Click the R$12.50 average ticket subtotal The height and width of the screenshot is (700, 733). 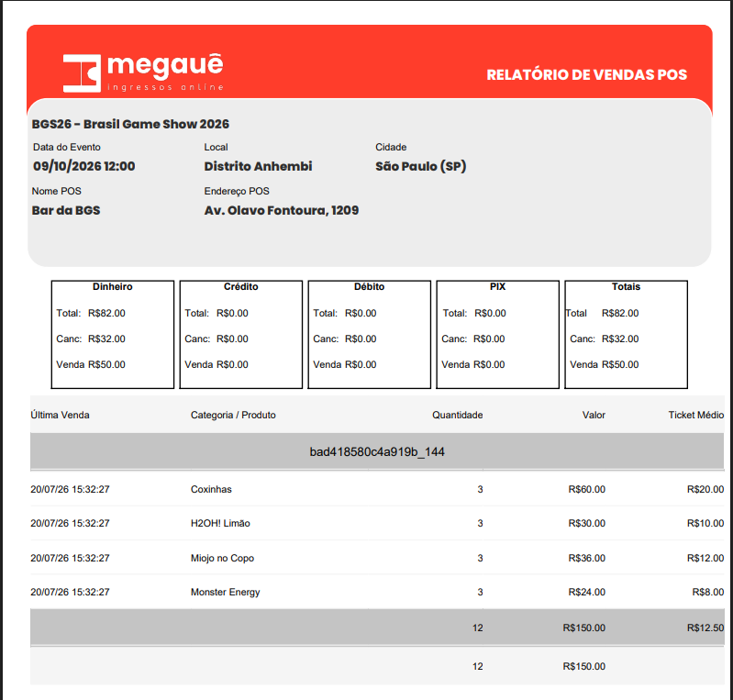click(705, 628)
